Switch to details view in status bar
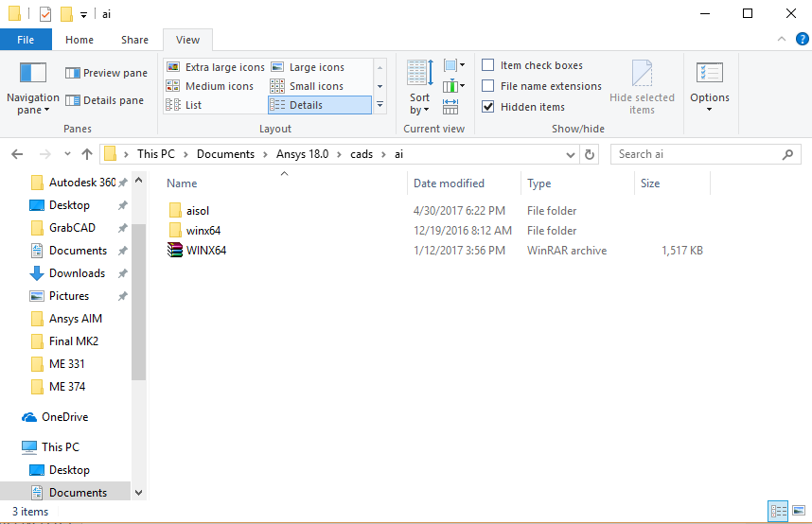812x524 pixels. click(x=778, y=511)
